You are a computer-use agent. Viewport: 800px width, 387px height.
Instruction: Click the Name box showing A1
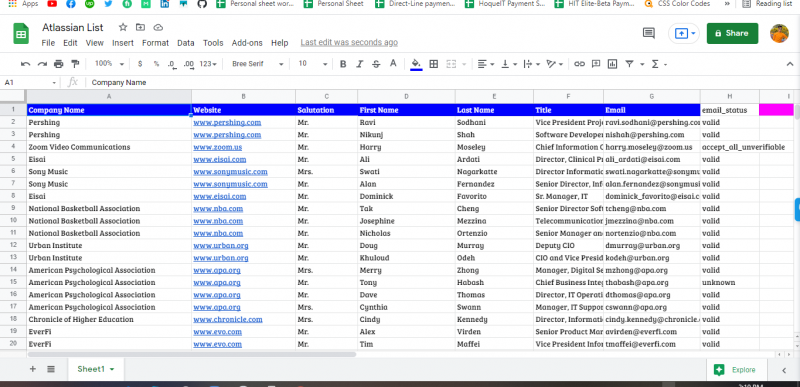click(30, 83)
